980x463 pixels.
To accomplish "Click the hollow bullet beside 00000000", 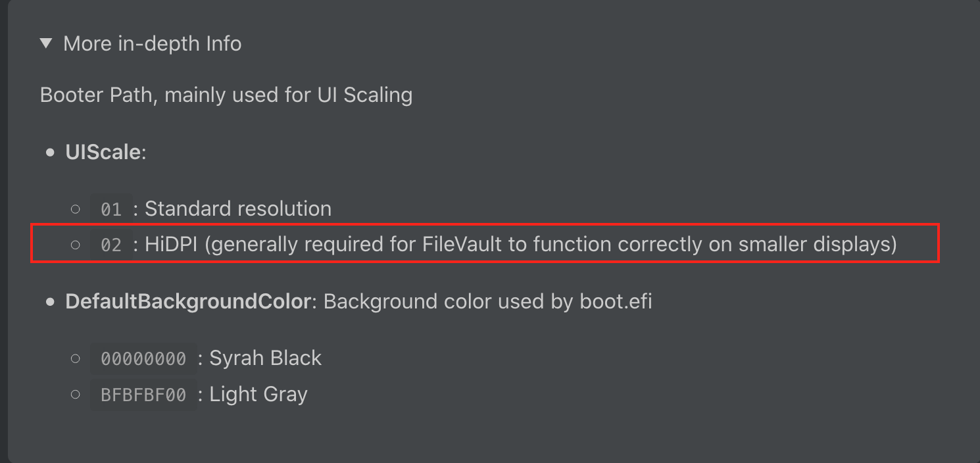I will coord(75,359).
